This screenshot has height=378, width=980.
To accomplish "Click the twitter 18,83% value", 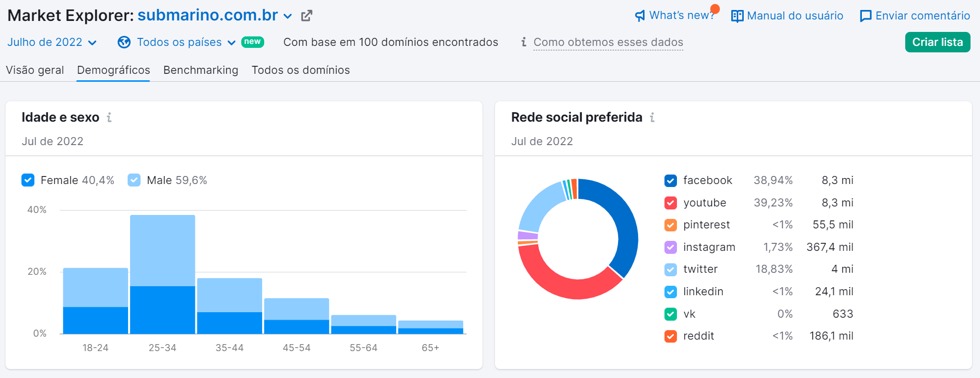I will 774,269.
